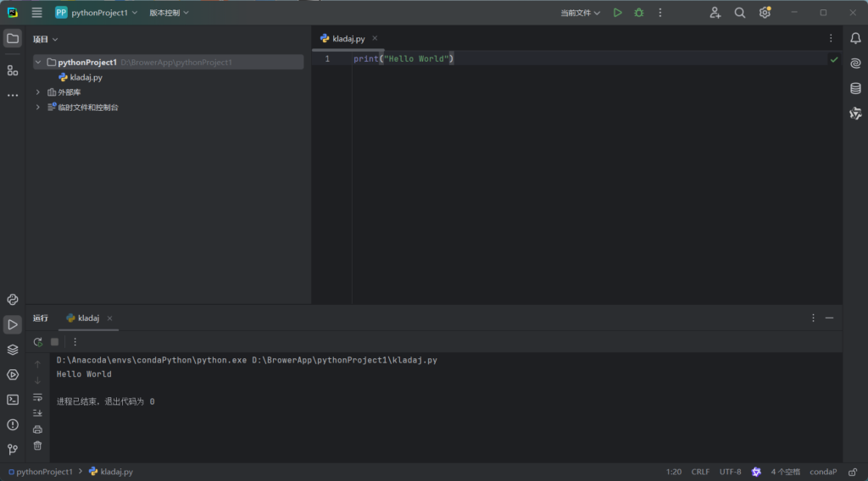This screenshot has width=868, height=481.
Task: Open IDE settings gear icon
Action: pyautogui.click(x=765, y=12)
